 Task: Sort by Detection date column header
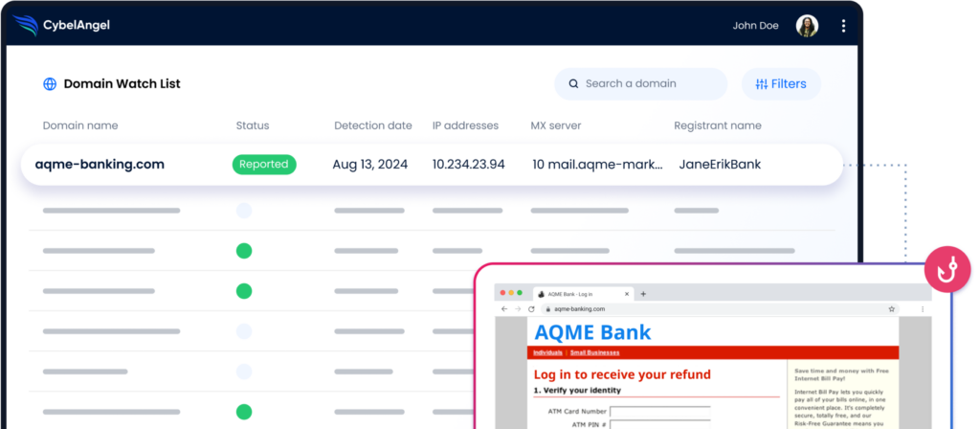(x=372, y=125)
